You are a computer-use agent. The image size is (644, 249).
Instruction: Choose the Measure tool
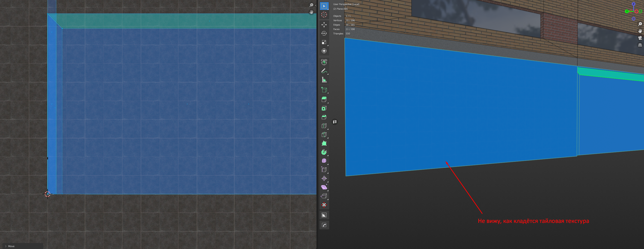click(x=324, y=80)
